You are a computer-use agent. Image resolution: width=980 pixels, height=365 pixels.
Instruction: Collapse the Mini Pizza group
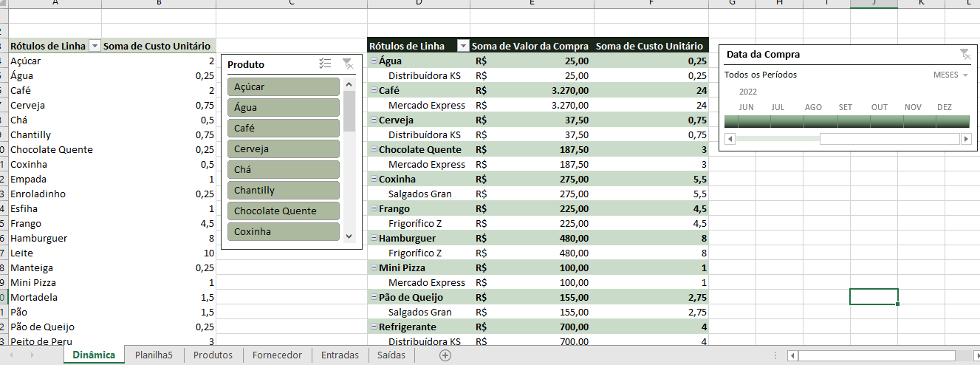point(374,267)
